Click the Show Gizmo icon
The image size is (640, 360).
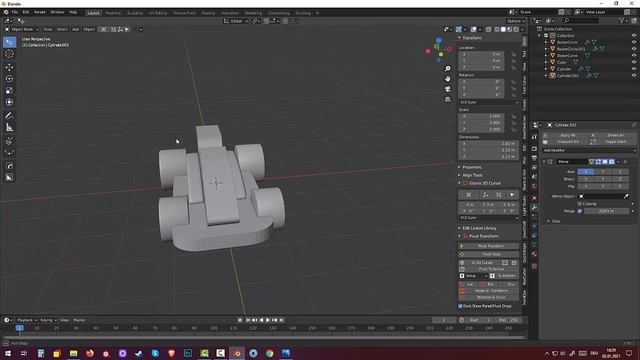point(459,29)
